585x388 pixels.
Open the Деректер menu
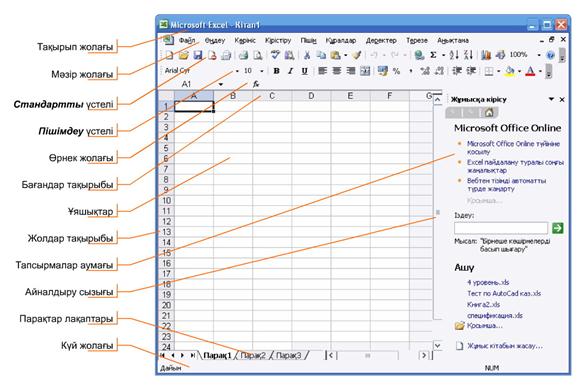[x=381, y=40]
